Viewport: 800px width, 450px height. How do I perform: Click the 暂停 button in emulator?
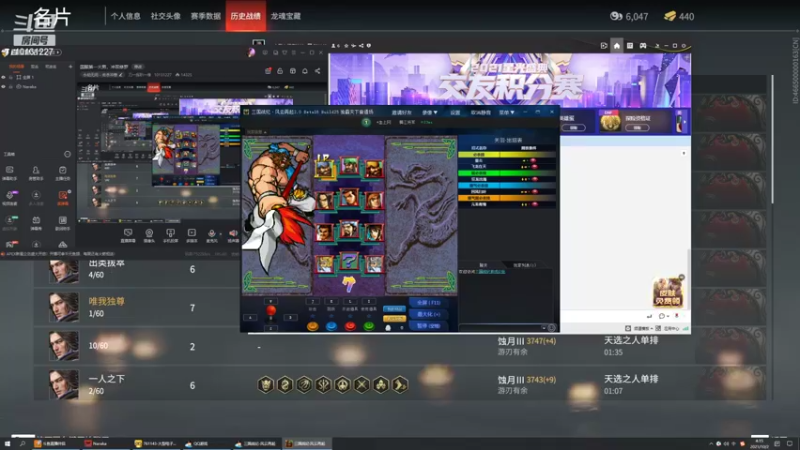pos(429,326)
